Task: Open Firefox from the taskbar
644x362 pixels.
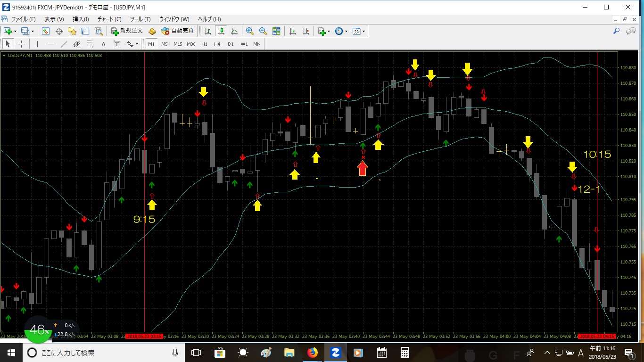Action: click(313, 353)
